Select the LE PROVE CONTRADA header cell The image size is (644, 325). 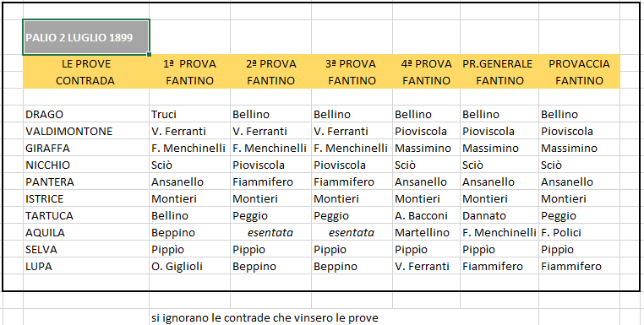pyautogui.click(x=86, y=72)
